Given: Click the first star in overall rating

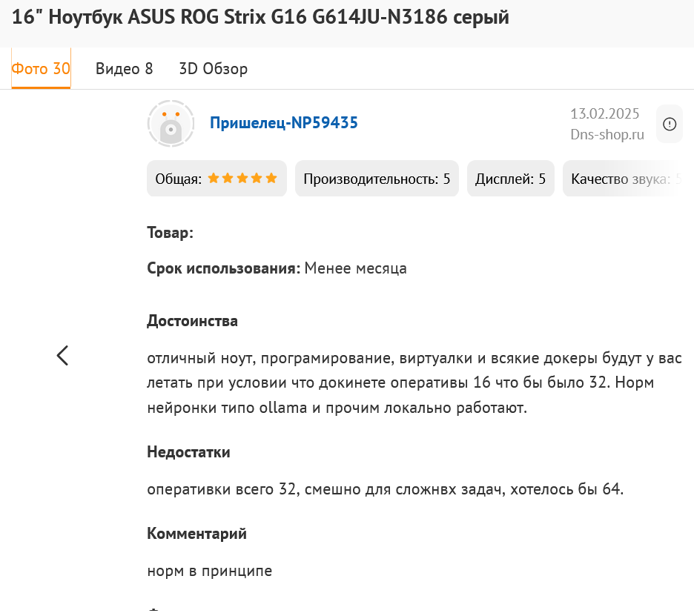Looking at the screenshot, I should [214, 179].
